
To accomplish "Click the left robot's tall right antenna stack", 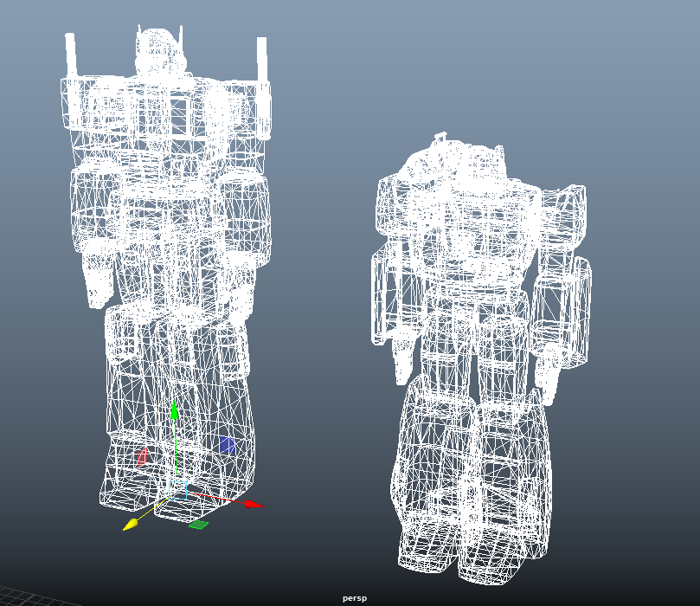I will pos(261,59).
